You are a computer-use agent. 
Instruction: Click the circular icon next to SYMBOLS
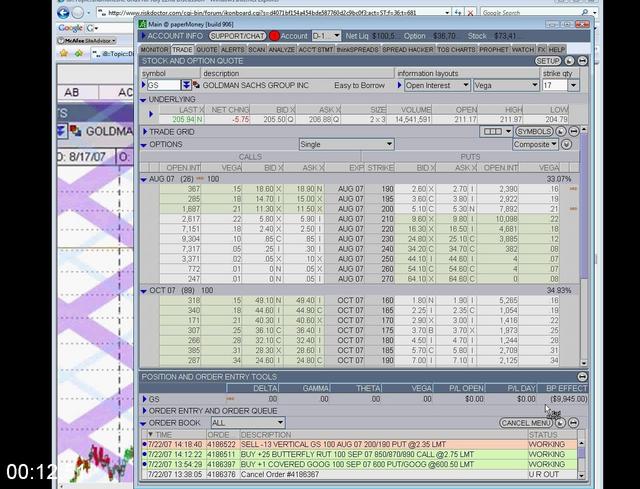[x=561, y=131]
